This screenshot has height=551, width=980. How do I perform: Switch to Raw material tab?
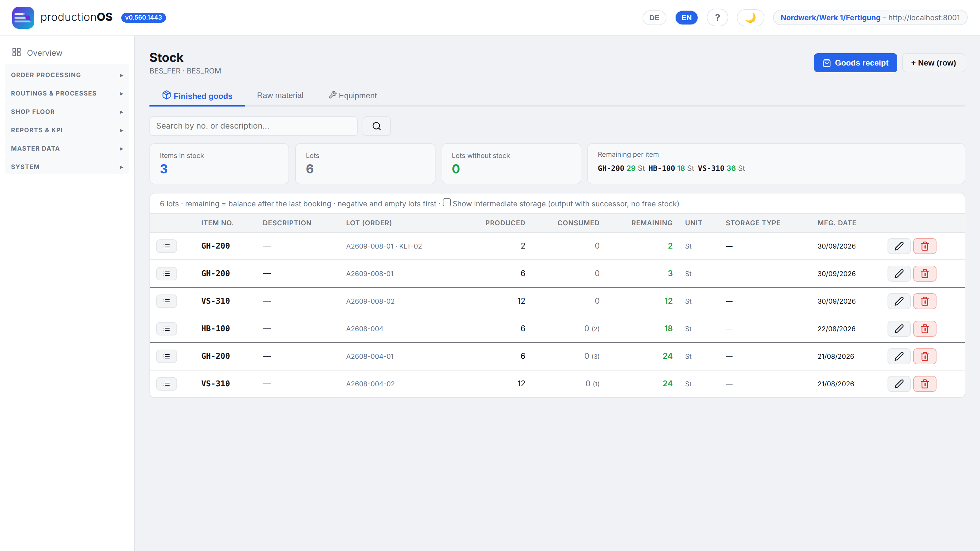[x=280, y=96]
